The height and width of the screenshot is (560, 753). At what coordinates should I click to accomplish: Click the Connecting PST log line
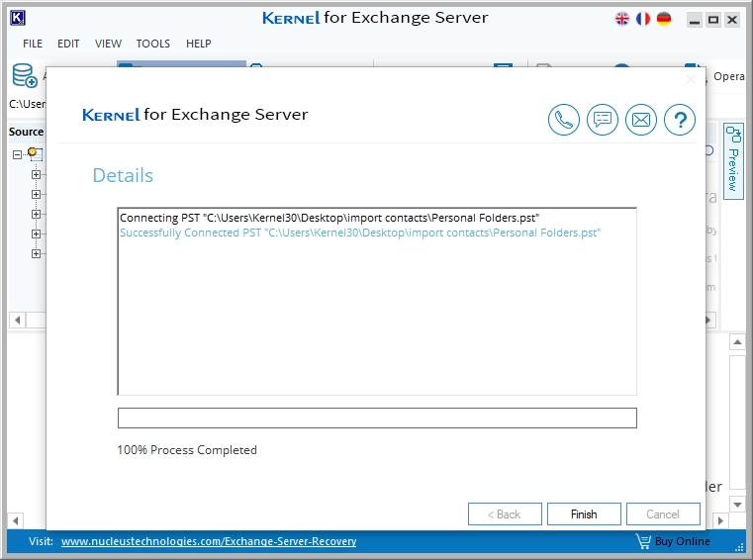pos(329,218)
